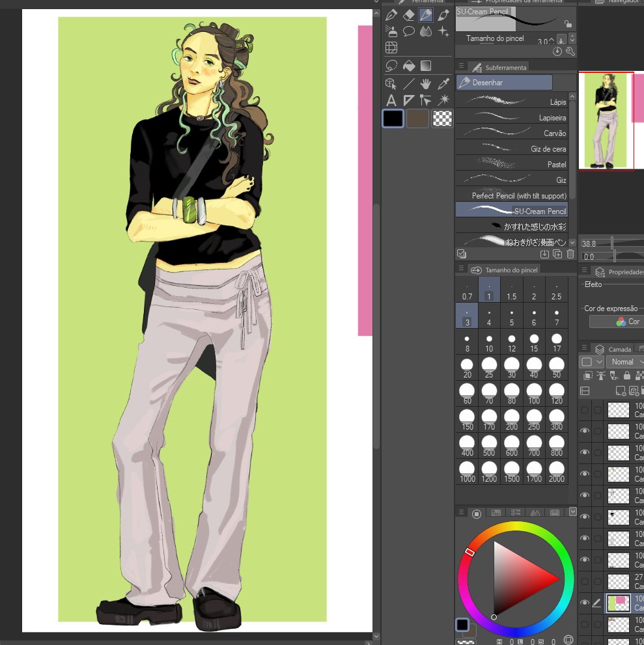Open brush size dynamics settings button
The image size is (644, 645).
tap(561, 40)
